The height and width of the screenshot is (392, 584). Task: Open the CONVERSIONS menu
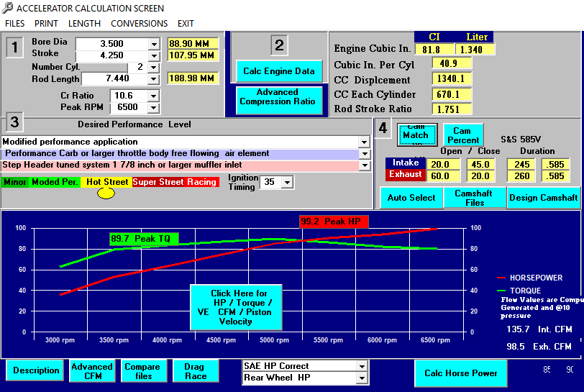140,23
